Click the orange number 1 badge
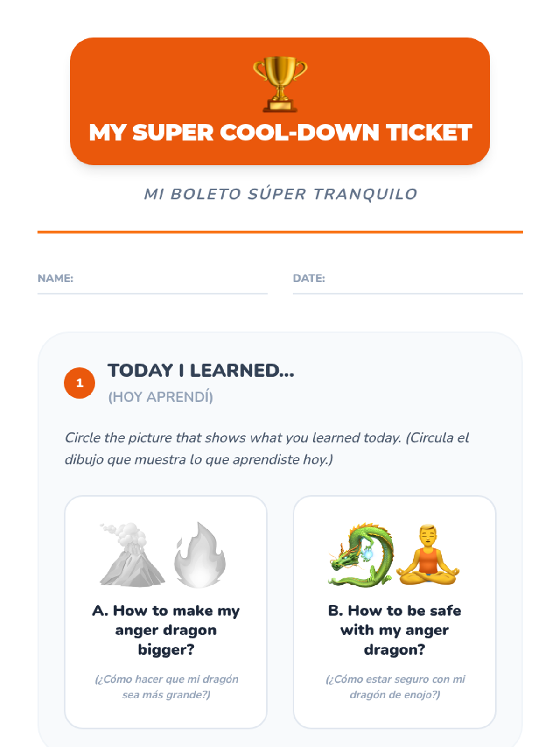 pyautogui.click(x=79, y=383)
